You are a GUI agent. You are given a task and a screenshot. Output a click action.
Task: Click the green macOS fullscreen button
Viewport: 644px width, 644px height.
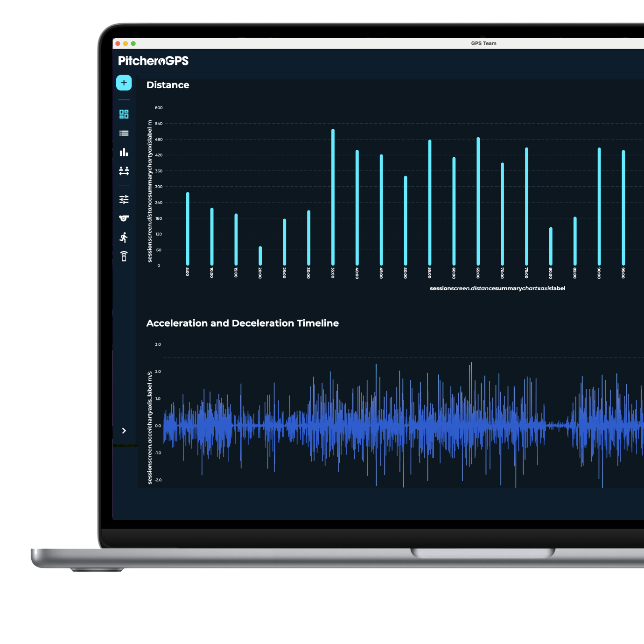coord(133,43)
